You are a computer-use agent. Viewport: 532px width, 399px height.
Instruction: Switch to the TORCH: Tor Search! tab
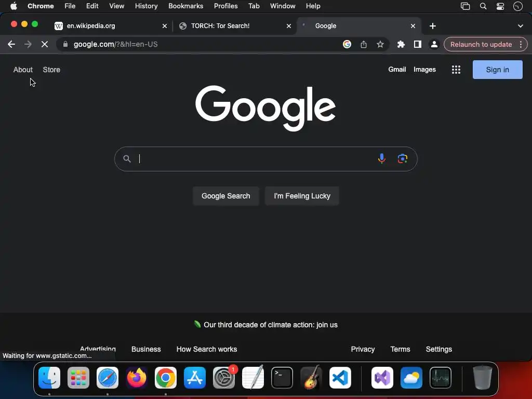[x=234, y=26]
